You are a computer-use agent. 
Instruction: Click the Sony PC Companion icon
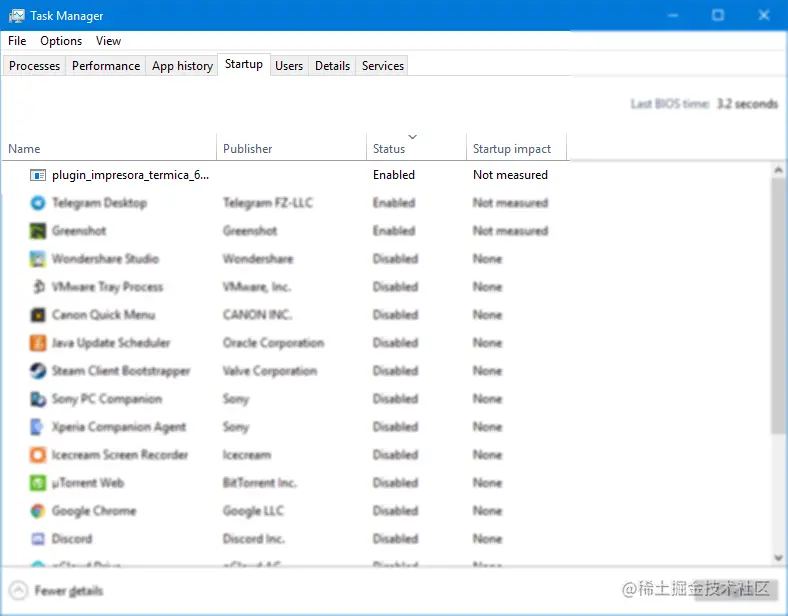pos(38,399)
